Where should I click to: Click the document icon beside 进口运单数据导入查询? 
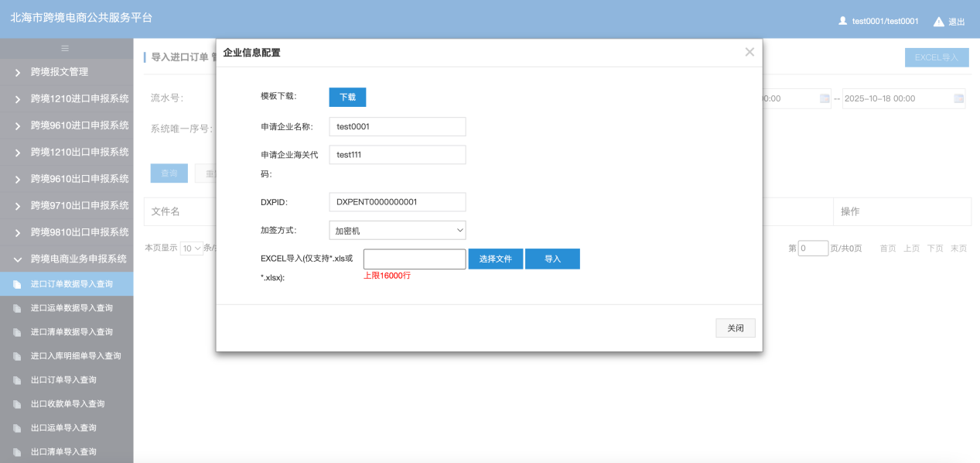17,308
